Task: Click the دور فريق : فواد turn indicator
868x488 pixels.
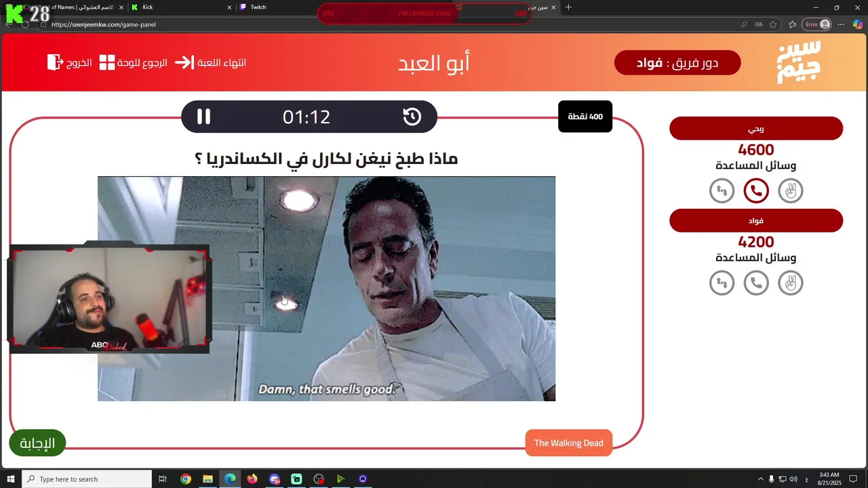Action: pyautogui.click(x=677, y=63)
